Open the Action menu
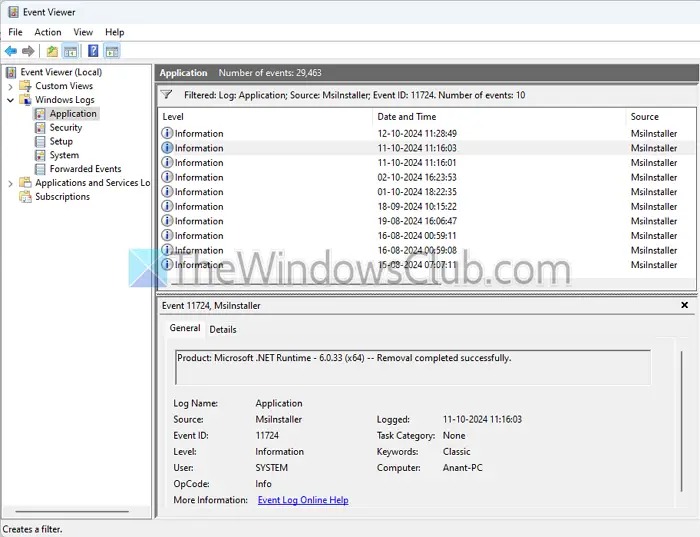700x537 pixels. (x=48, y=32)
